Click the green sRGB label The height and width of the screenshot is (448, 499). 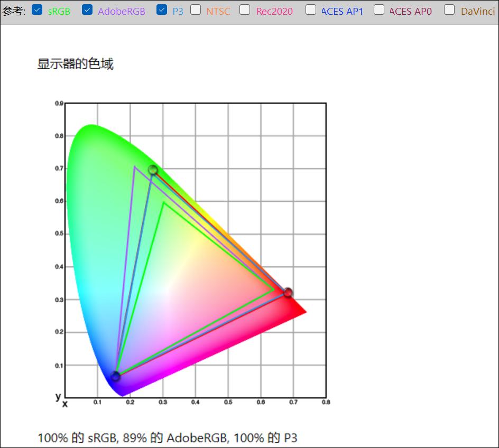coord(59,12)
